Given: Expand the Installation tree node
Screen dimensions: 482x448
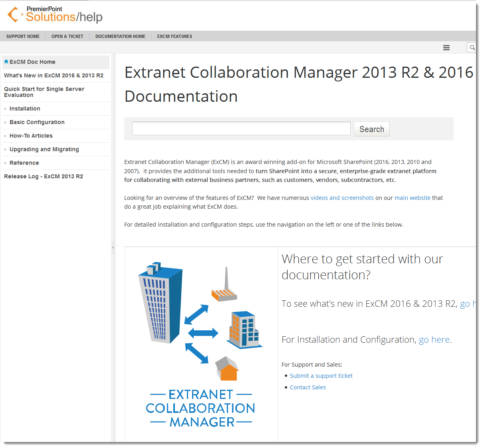Looking at the screenshot, I should 5,109.
